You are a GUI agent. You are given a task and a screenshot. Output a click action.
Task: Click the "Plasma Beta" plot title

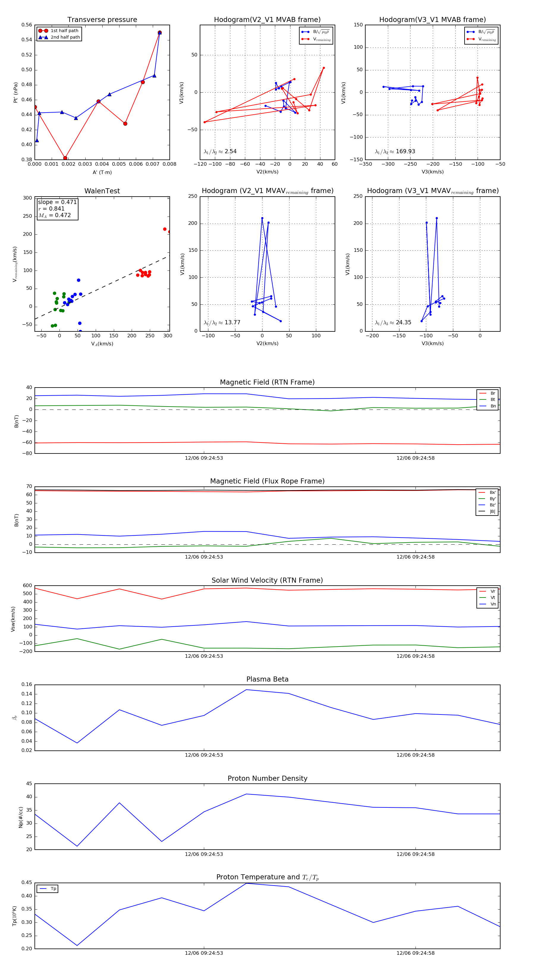pyautogui.click(x=267, y=679)
